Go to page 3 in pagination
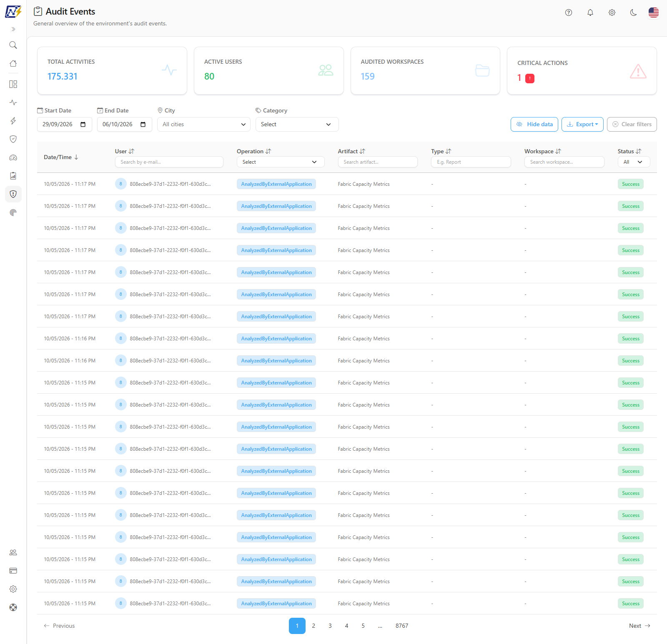The width and height of the screenshot is (667, 644). tap(330, 626)
